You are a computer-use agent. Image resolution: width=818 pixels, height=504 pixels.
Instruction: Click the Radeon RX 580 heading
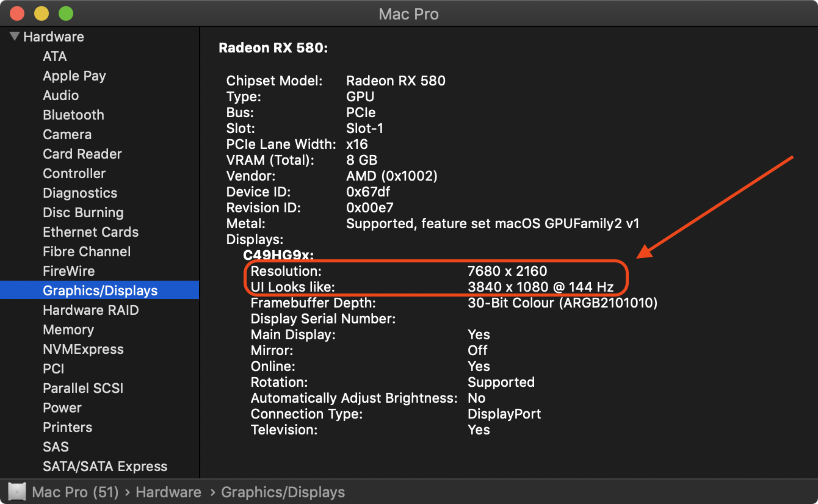pyautogui.click(x=273, y=47)
